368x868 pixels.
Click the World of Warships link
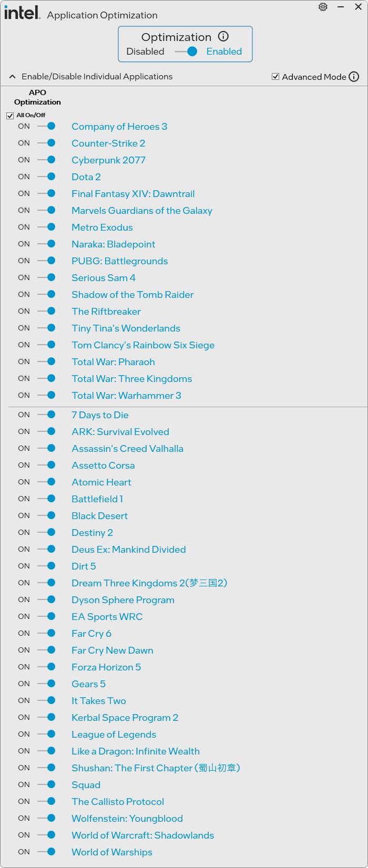coord(112,852)
